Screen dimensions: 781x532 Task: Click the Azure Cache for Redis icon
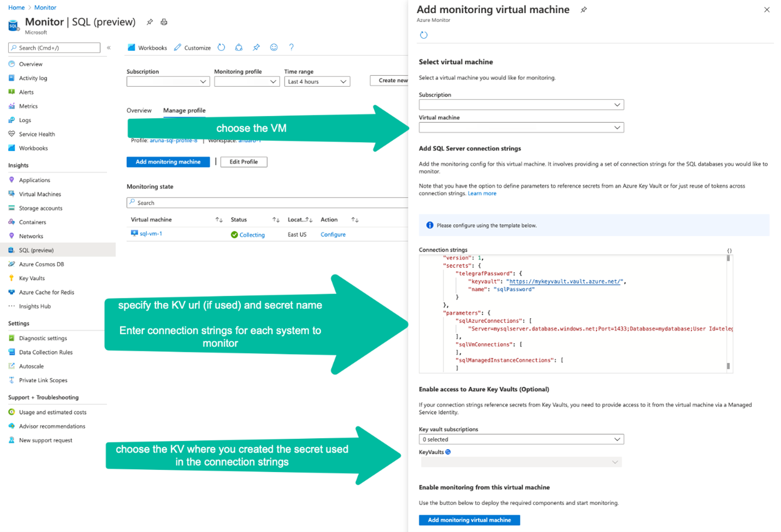pyautogui.click(x=11, y=292)
